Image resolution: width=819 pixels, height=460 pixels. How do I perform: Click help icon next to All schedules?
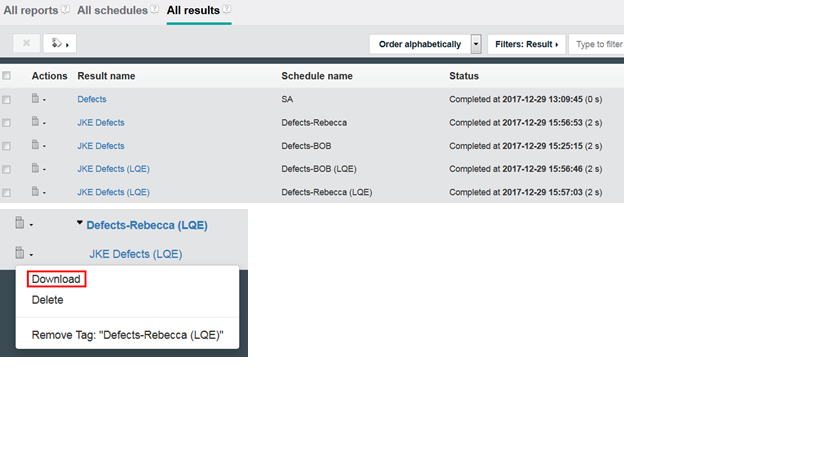(x=154, y=10)
